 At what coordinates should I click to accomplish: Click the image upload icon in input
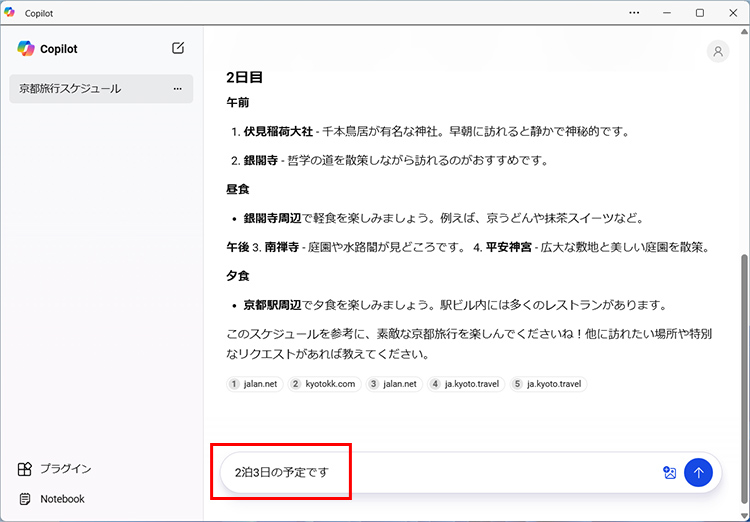669,473
